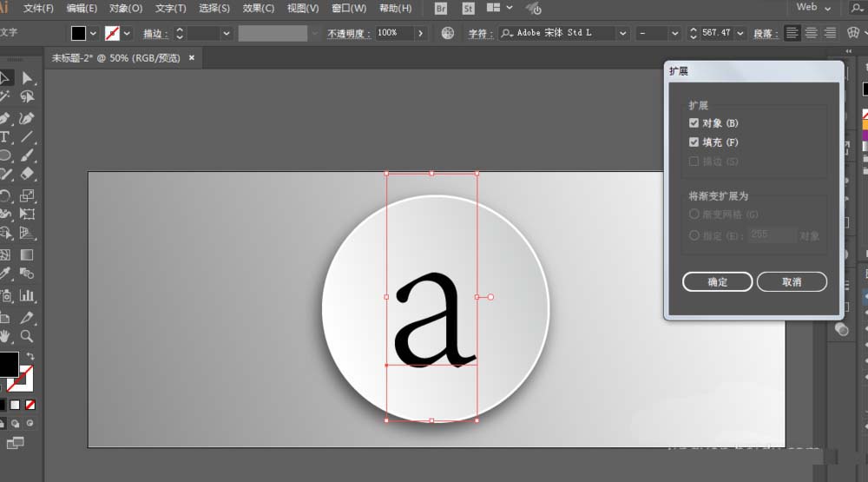Open the 帮助(H) menu

[x=395, y=9]
